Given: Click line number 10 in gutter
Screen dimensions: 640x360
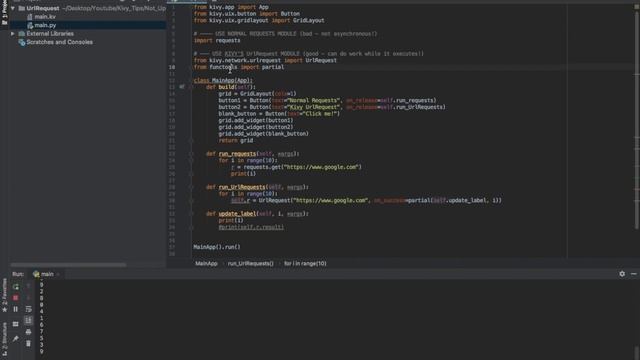Looking at the screenshot, I should 172,67.
